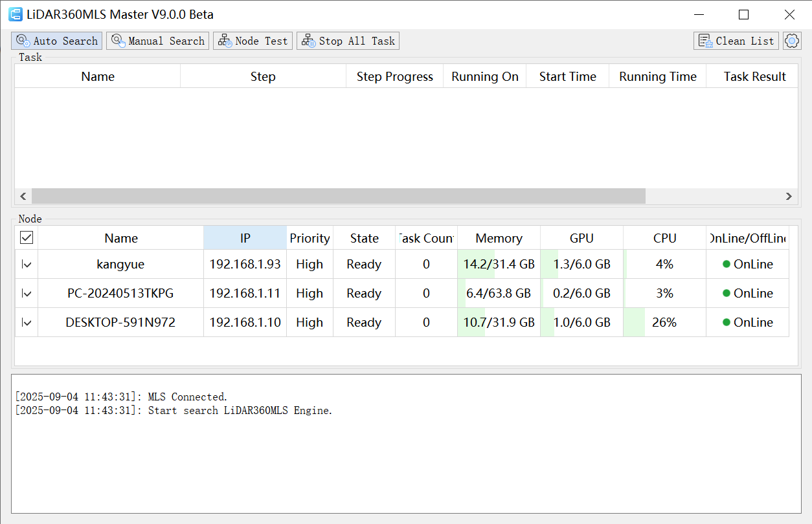Click Step Progress column header in Task table
Viewport: 812px width, 524px height.
[x=394, y=76]
